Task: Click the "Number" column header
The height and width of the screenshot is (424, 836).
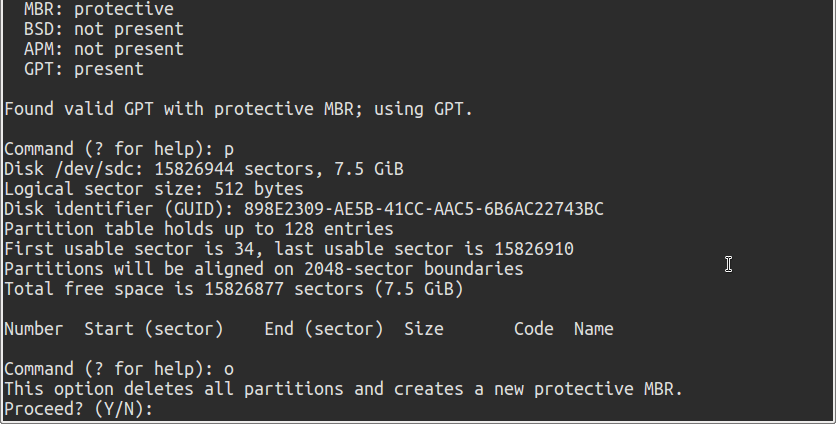Action: point(33,329)
